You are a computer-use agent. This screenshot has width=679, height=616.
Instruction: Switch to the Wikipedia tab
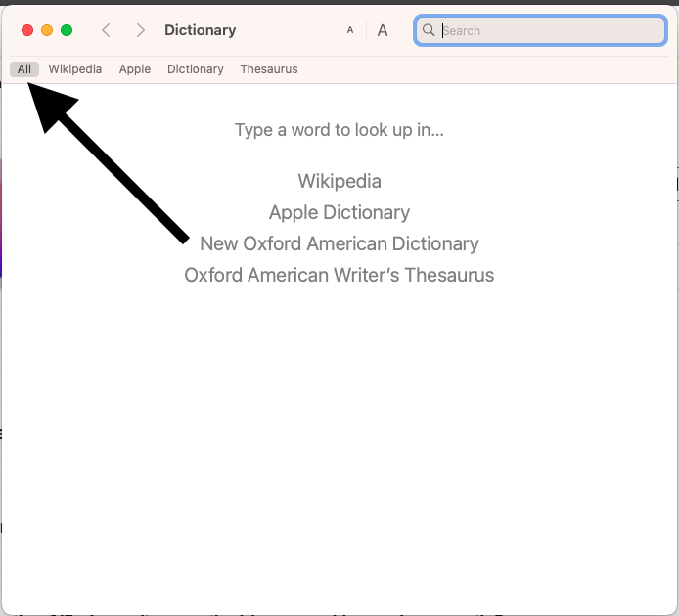pos(75,69)
